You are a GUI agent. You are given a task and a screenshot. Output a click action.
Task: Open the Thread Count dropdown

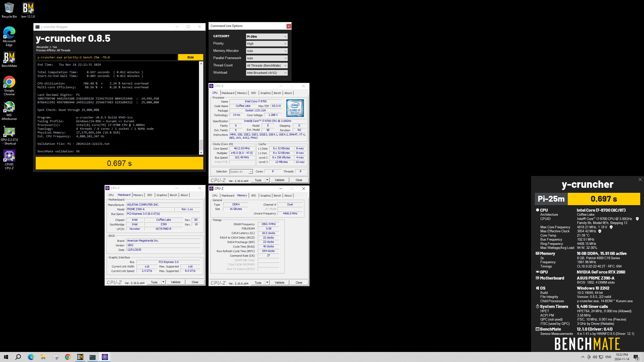tap(267, 66)
